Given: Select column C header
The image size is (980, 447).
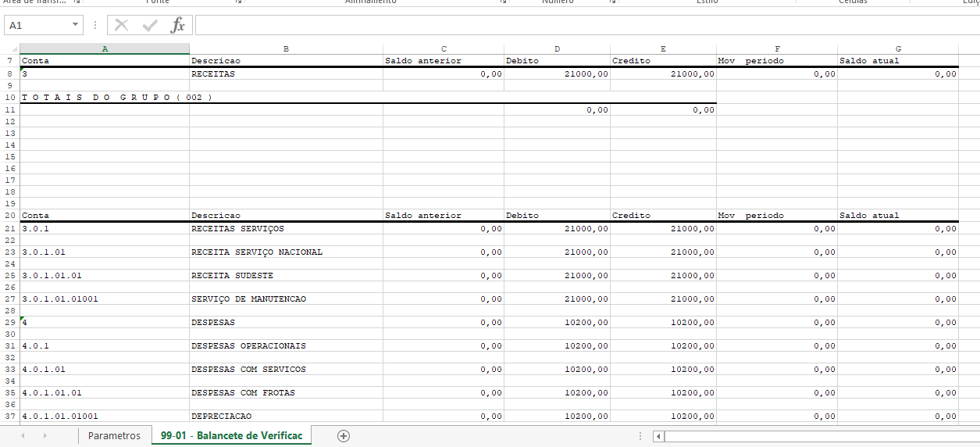Looking at the screenshot, I should click(x=444, y=48).
